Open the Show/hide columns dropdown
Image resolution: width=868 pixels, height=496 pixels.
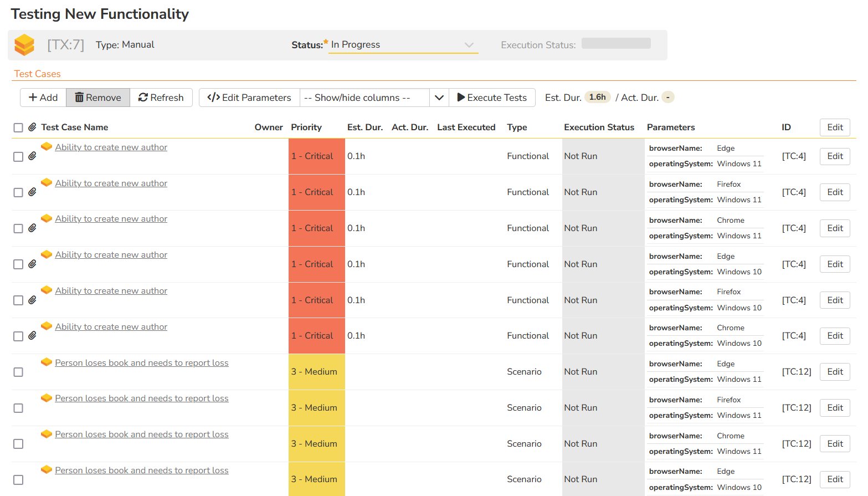pos(364,98)
